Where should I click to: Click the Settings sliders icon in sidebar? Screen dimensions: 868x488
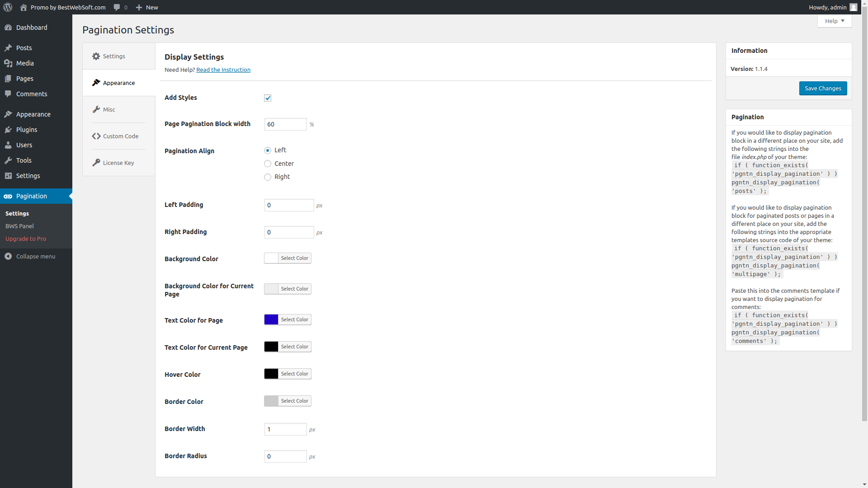8,176
